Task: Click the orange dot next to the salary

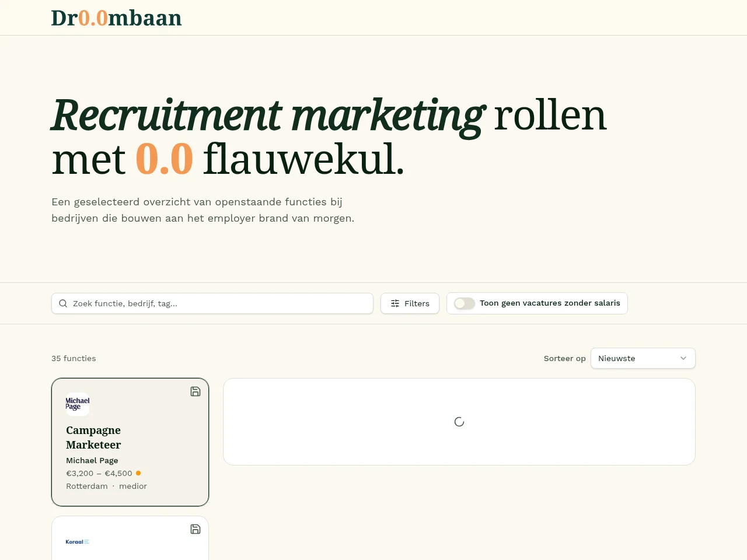Action: click(138, 473)
